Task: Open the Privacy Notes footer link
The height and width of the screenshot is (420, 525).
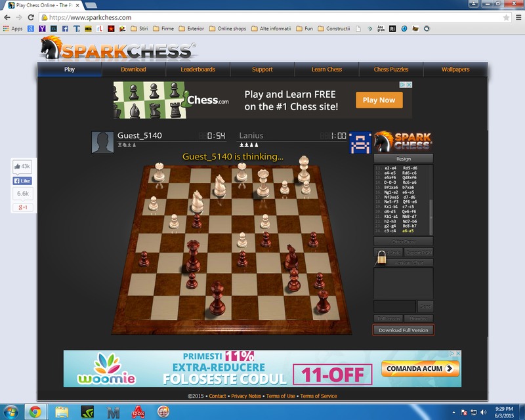Action: pyautogui.click(x=246, y=396)
